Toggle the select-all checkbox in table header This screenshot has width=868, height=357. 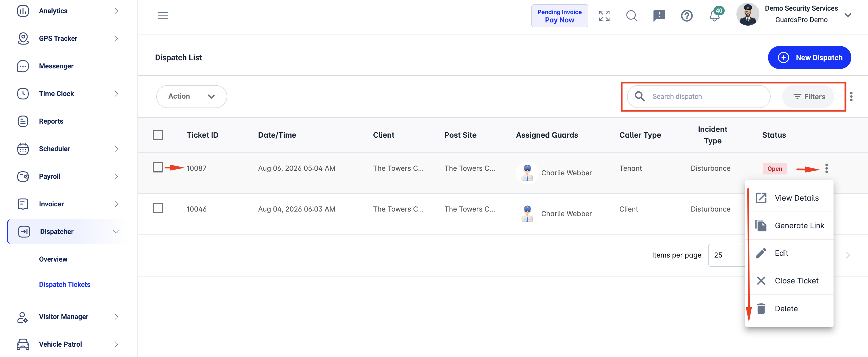158,135
